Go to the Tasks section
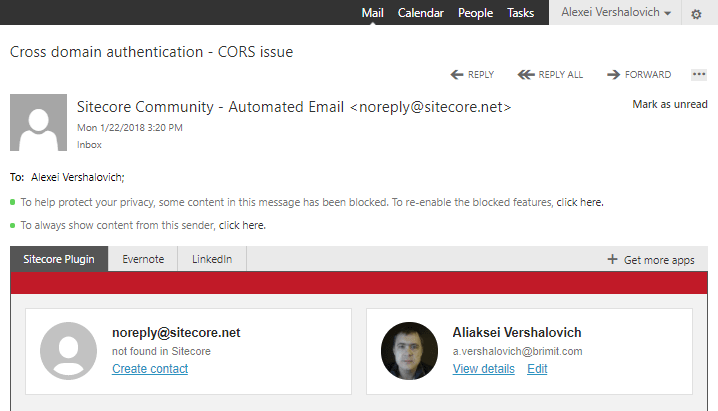Viewport: 718px width, 411px height. [x=520, y=13]
